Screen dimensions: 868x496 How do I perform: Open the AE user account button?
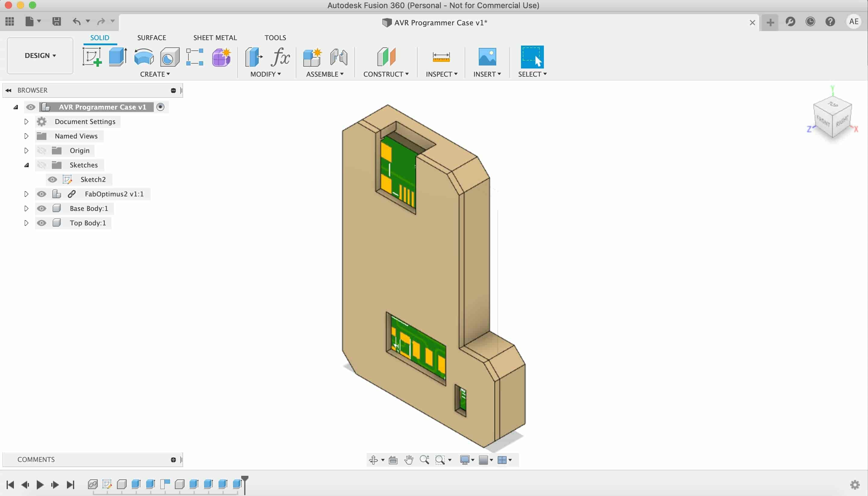[854, 22]
